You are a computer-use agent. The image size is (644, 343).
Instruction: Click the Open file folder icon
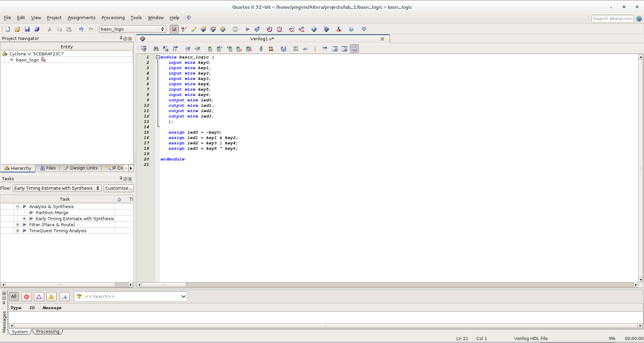(x=17, y=29)
